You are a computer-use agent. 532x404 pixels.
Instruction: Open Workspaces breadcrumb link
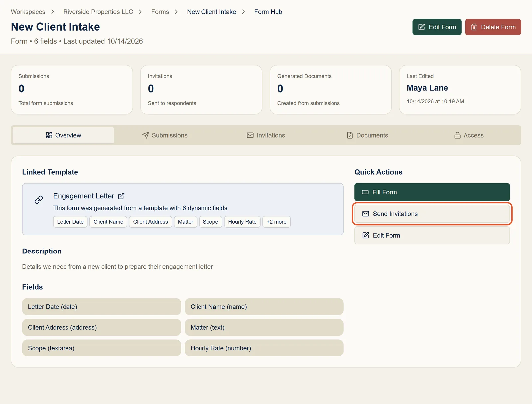28,12
